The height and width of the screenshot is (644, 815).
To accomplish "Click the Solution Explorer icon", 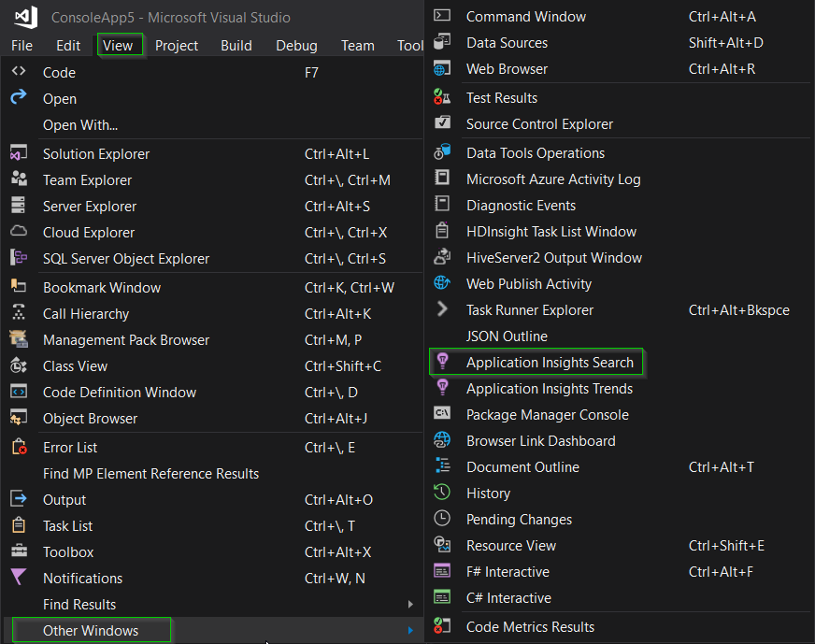I will (x=19, y=152).
